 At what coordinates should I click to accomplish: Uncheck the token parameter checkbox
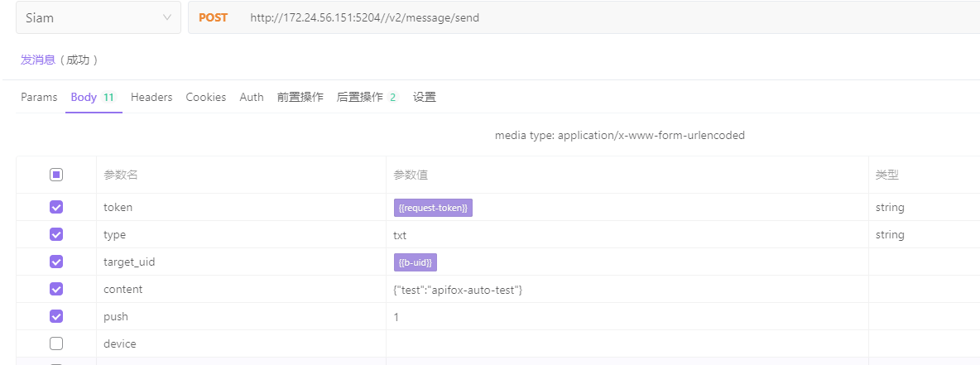pos(56,207)
